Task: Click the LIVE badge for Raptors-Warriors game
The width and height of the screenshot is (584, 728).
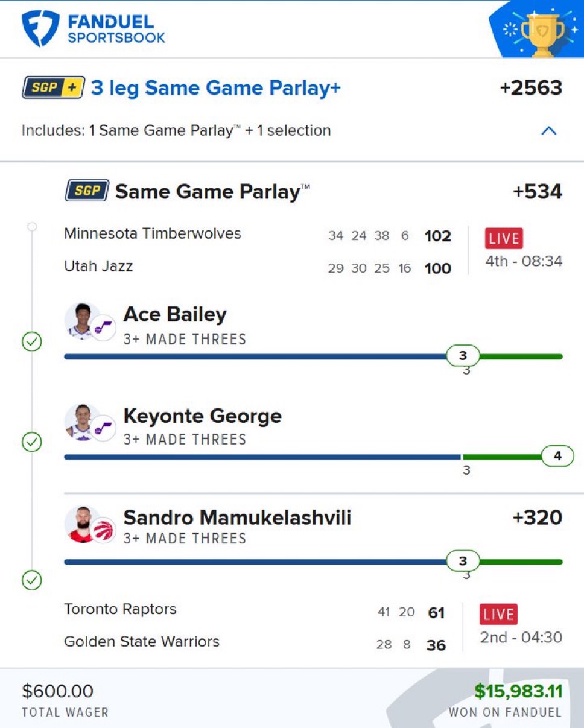Action: [x=498, y=615]
